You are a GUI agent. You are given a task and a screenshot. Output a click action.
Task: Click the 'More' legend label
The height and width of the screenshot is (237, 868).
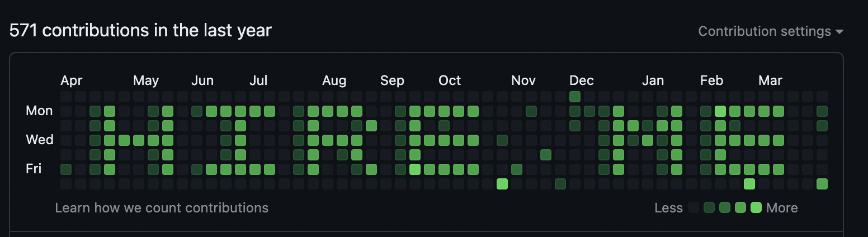pos(782,208)
